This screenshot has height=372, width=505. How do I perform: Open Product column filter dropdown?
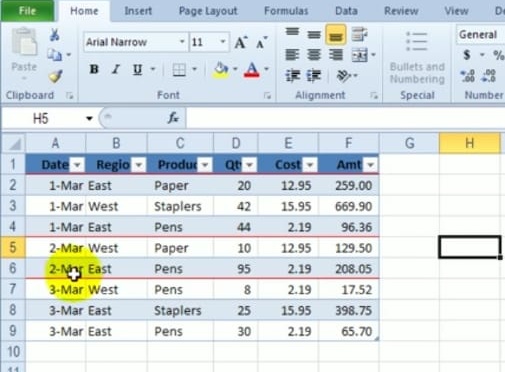click(x=205, y=165)
